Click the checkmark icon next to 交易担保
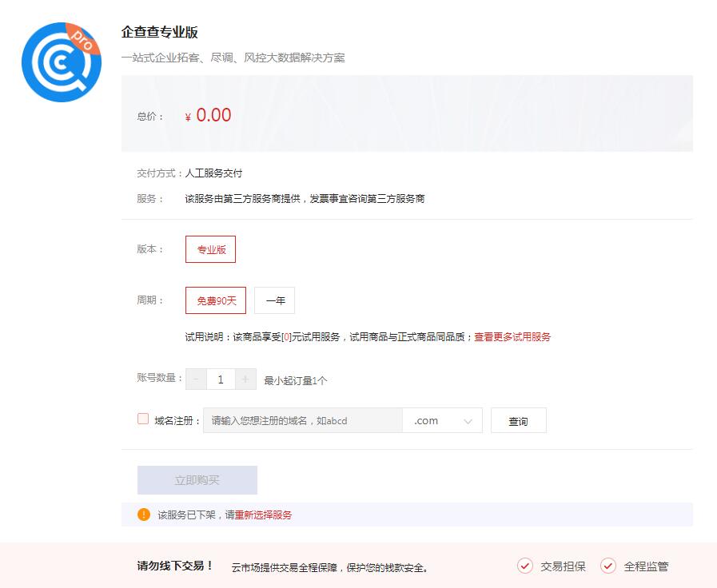 click(525, 566)
